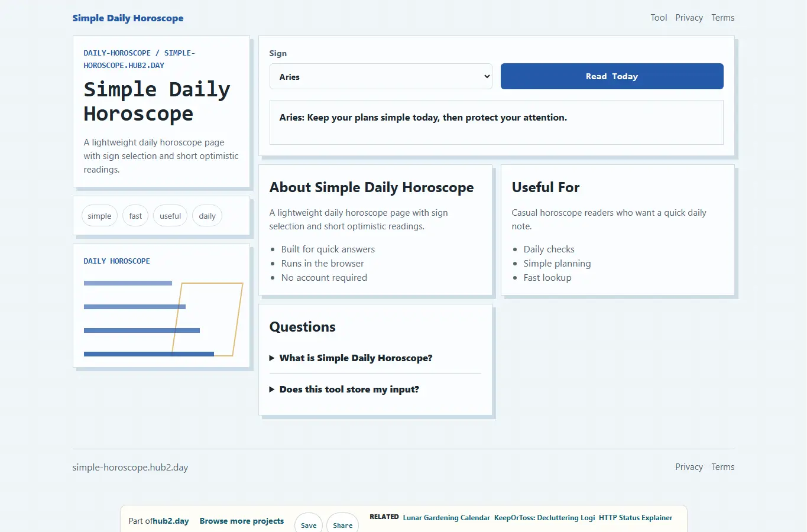
Task: Click the Share button in bottom bar
Action: [343, 524]
